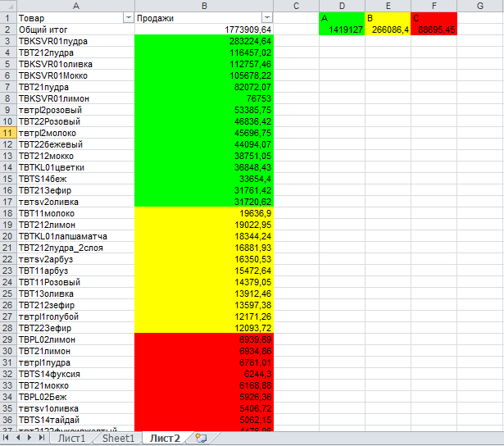Select value 33654,4
504x446 pixels.
204,179
